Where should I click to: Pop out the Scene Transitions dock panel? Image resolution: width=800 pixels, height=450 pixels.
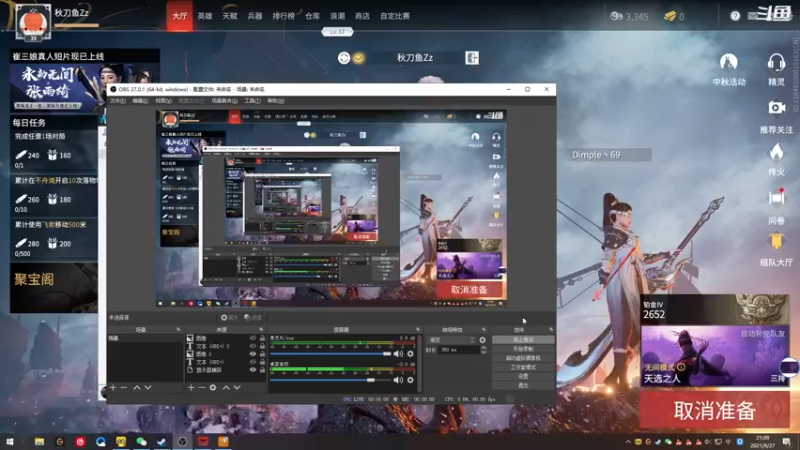(x=484, y=330)
